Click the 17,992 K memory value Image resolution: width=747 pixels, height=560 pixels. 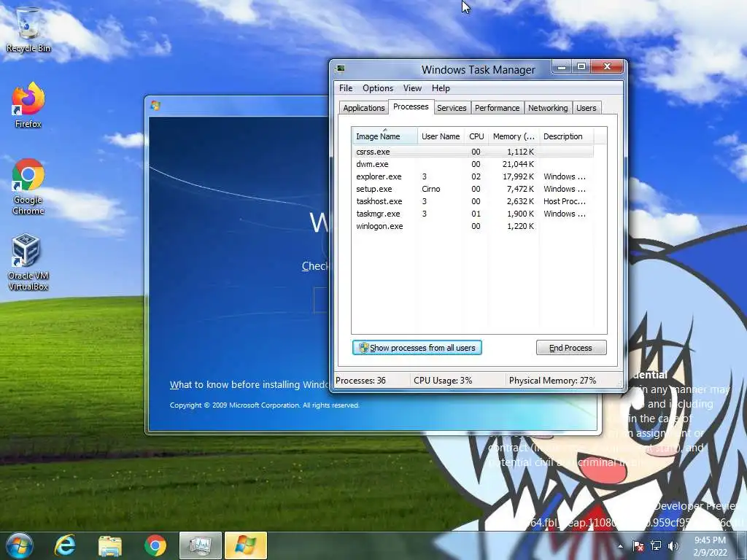[x=518, y=176]
